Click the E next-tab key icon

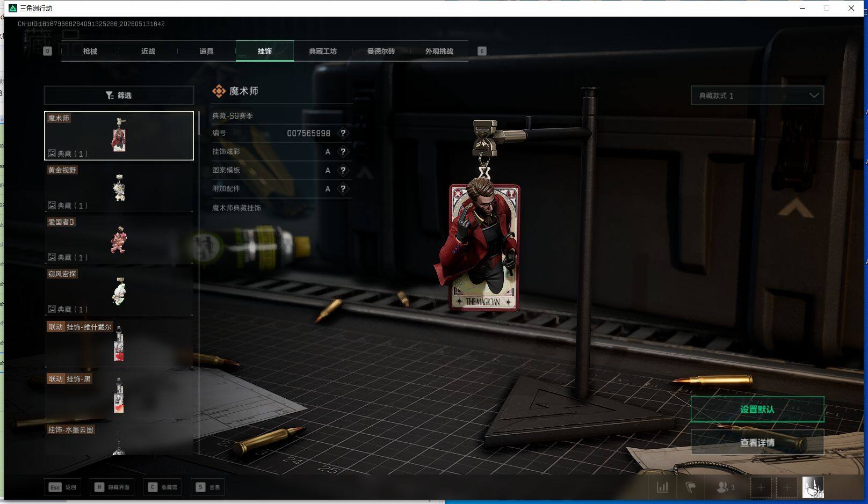[482, 51]
